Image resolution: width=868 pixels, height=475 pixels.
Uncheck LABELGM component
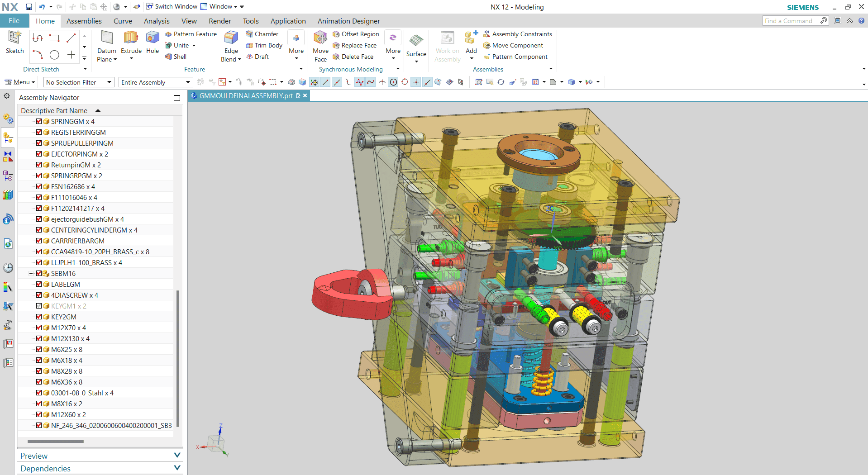pyautogui.click(x=39, y=284)
